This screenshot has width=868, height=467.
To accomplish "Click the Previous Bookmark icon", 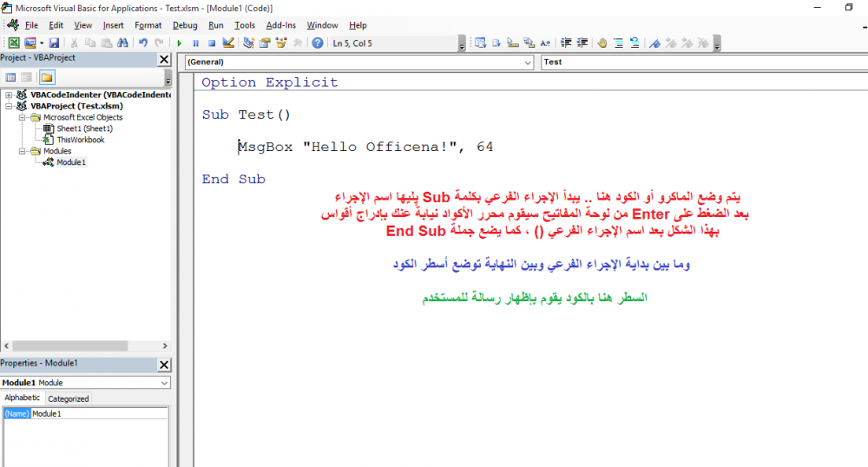I will coord(687,43).
